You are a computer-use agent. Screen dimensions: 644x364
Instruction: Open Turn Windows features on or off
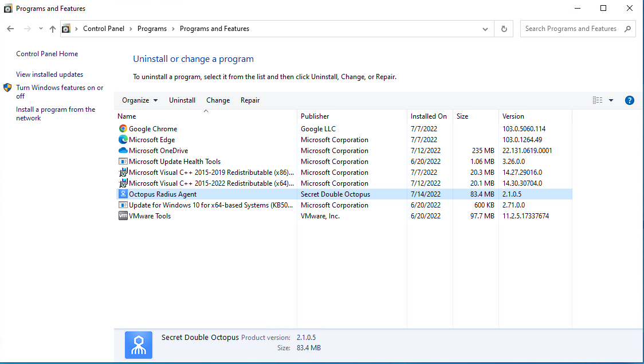click(60, 92)
